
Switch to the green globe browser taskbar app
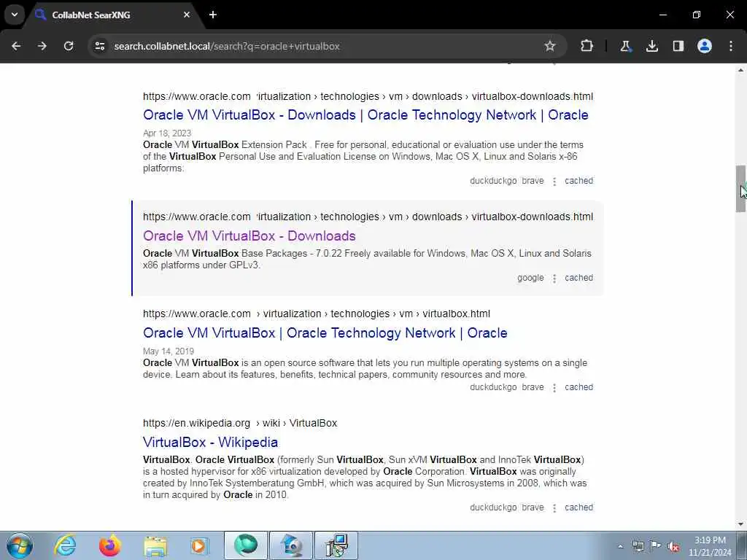(246, 545)
